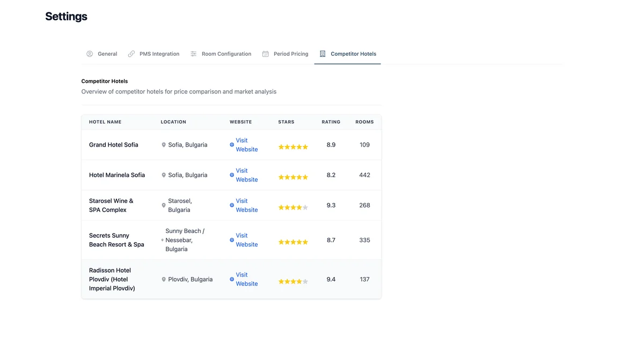Image resolution: width=644 pixels, height=350 pixels.
Task: Click the Hotel Name column header
Action: [x=105, y=122]
